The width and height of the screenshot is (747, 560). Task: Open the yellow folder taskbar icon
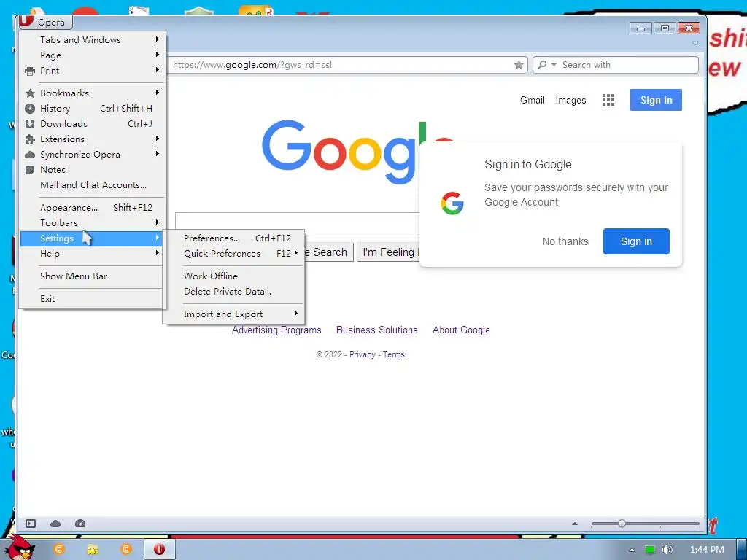92,550
